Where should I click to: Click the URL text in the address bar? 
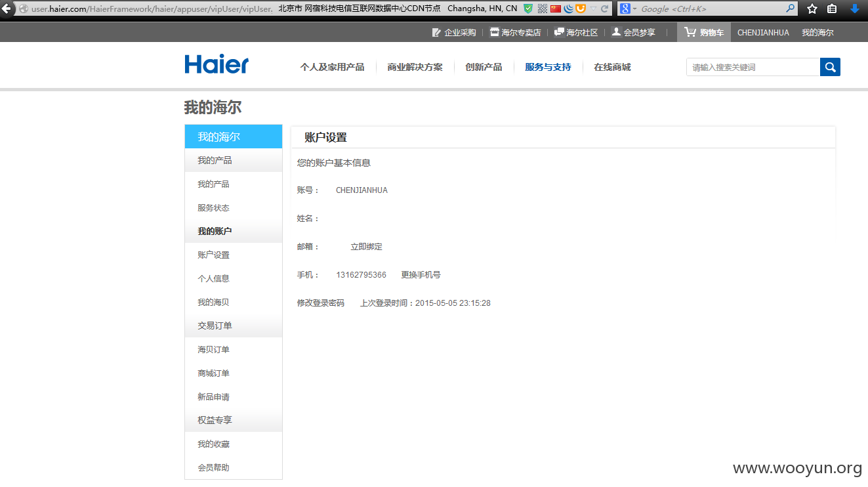[152, 9]
